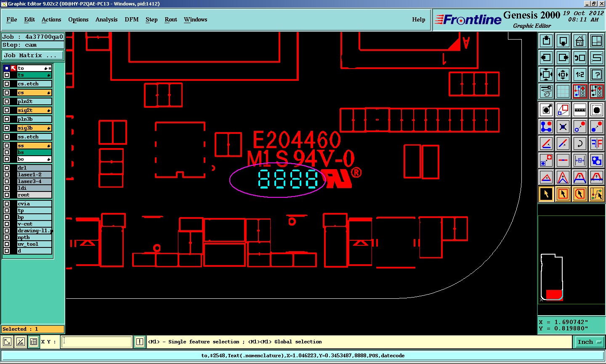Toggle the grid display icon
This screenshot has height=364, width=606.
pyautogui.click(x=563, y=91)
